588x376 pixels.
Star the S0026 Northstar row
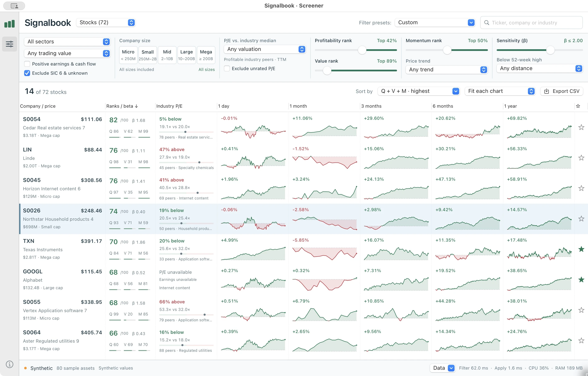pos(581,219)
